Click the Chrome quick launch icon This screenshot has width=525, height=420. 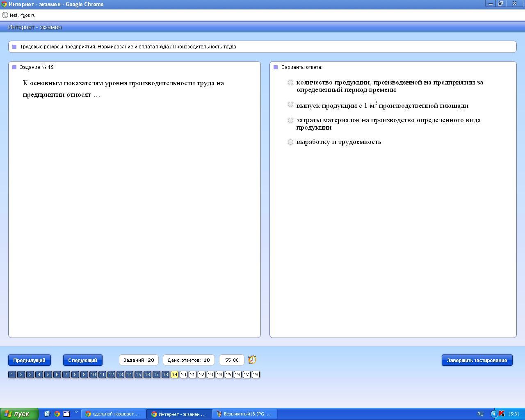pyautogui.click(x=57, y=414)
